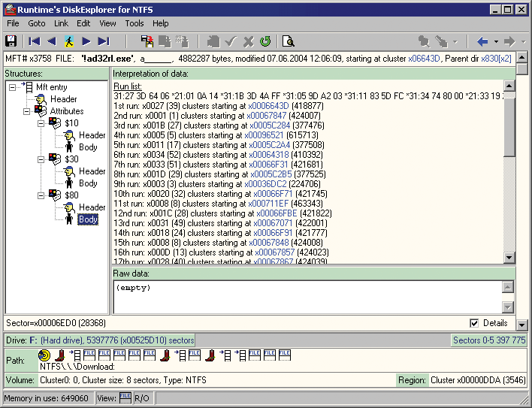Select Header under Mft entry
532x408 pixels.
coord(63,99)
